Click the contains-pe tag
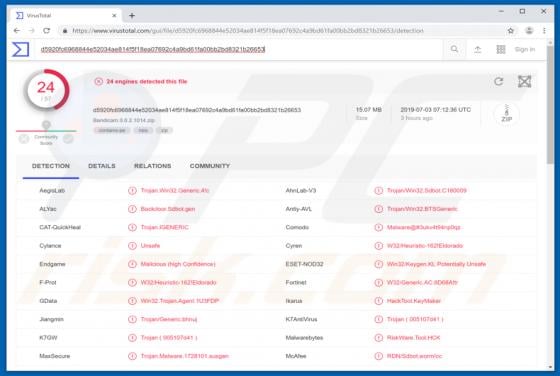 tap(112, 130)
